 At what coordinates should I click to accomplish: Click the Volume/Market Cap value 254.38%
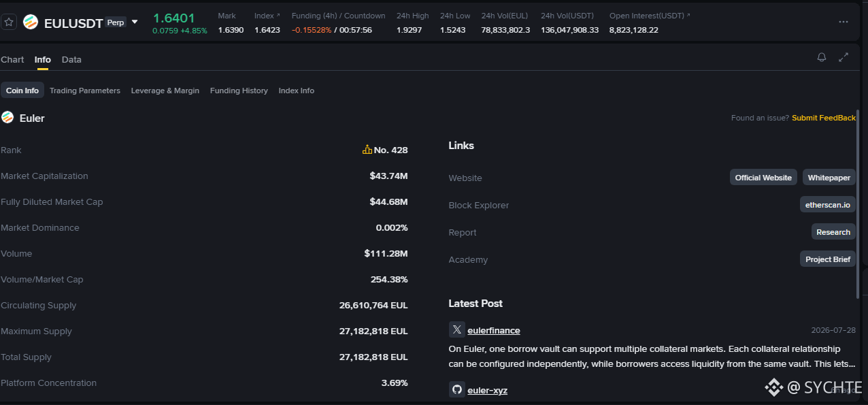coord(389,279)
